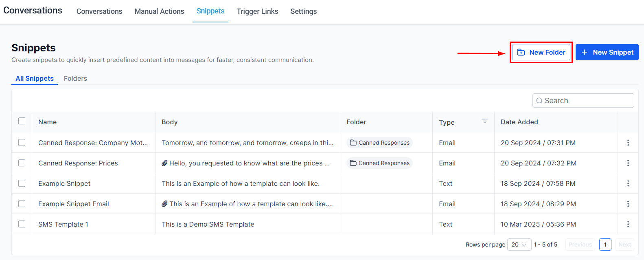The height and width of the screenshot is (260, 644).
Task: Click attachment paperclip icon in Example Snippet Email body
Action: tap(164, 204)
